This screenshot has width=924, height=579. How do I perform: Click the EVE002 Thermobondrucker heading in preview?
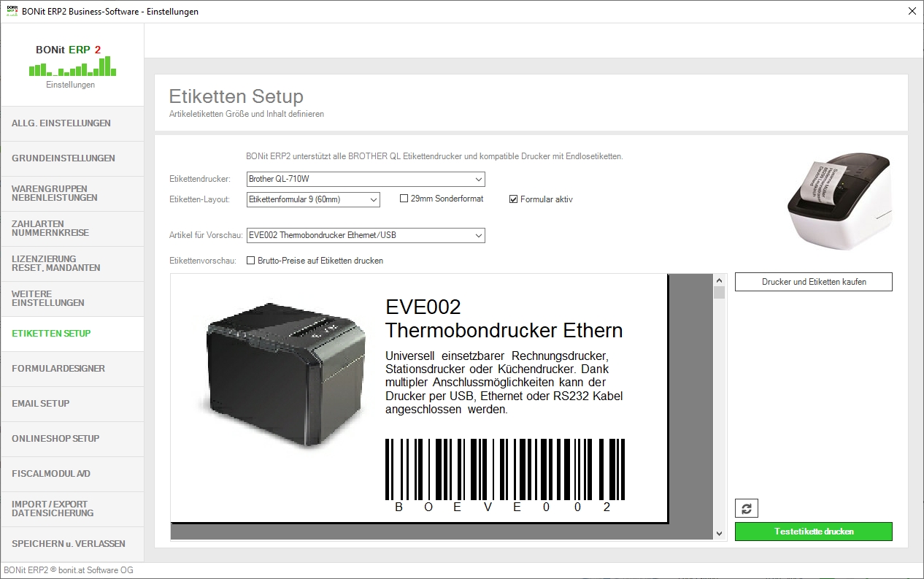point(504,318)
